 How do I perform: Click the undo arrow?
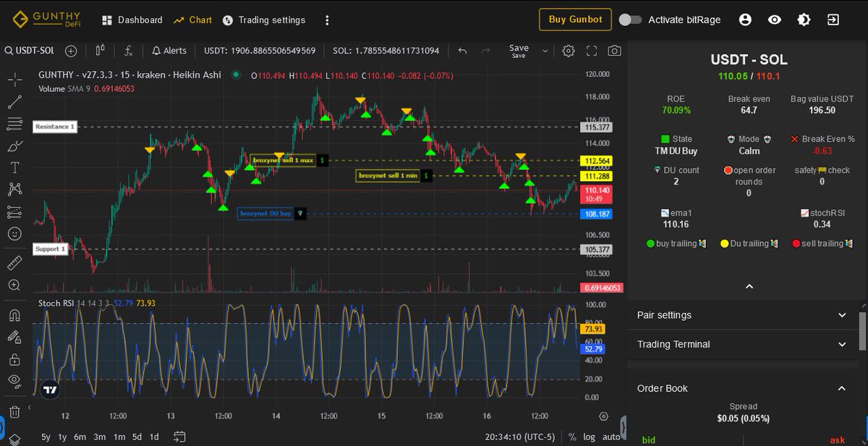(463, 51)
